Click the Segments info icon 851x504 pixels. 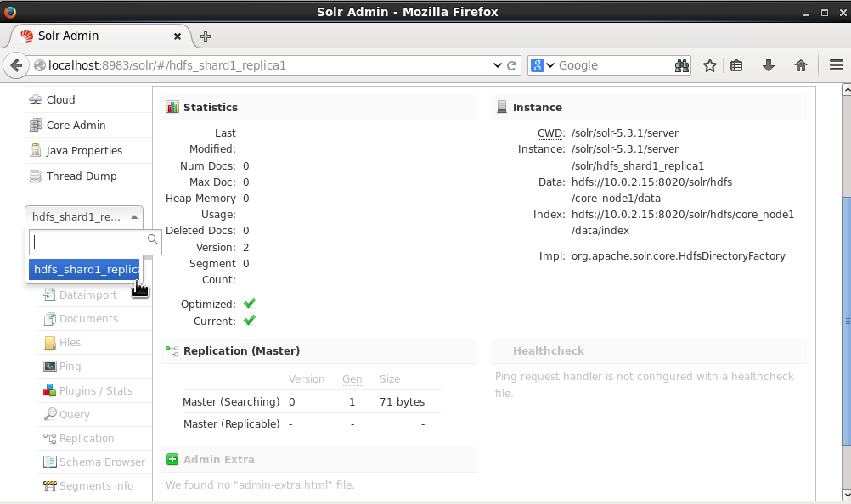point(50,485)
